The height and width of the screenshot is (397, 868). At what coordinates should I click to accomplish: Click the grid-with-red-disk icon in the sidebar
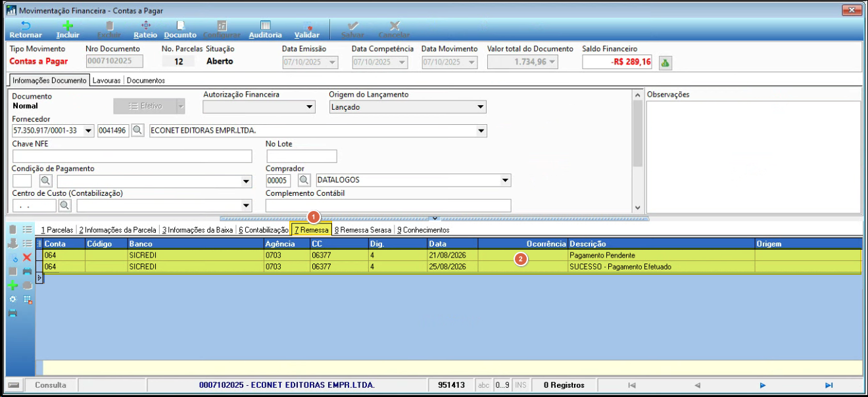(27, 299)
